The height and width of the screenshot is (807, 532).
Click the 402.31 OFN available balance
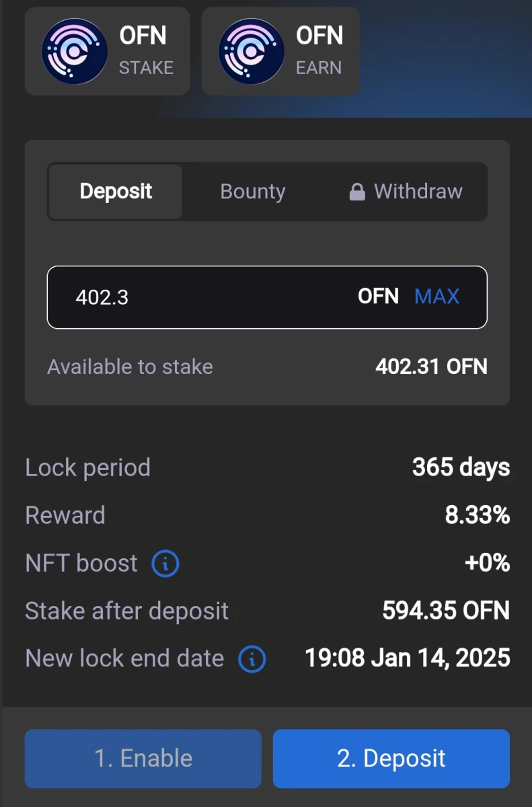coord(431,367)
